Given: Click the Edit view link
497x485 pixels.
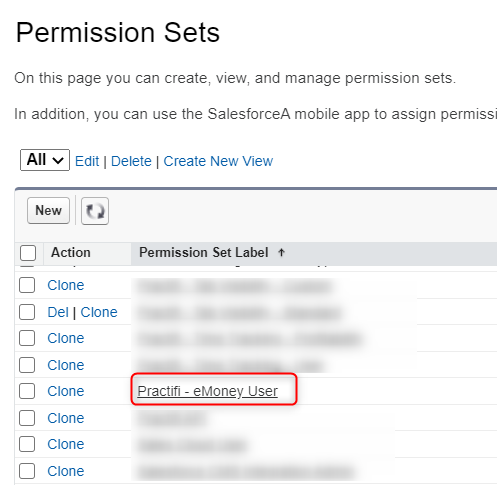Looking at the screenshot, I should pyautogui.click(x=87, y=161).
